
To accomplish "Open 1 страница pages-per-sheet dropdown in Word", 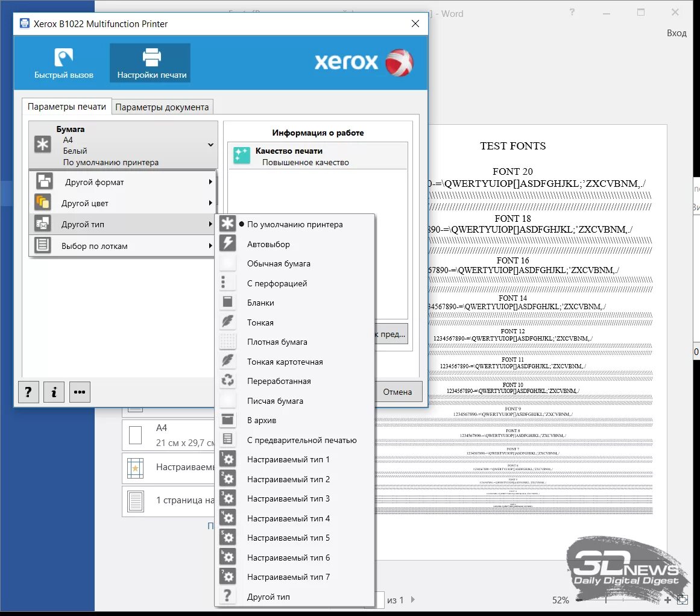I will click(169, 500).
